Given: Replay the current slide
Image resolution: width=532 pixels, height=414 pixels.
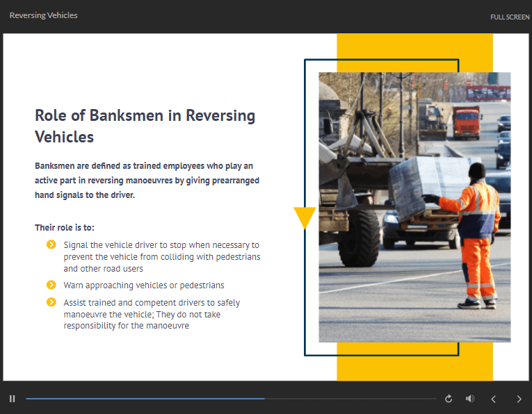Looking at the screenshot, I should [x=449, y=399].
